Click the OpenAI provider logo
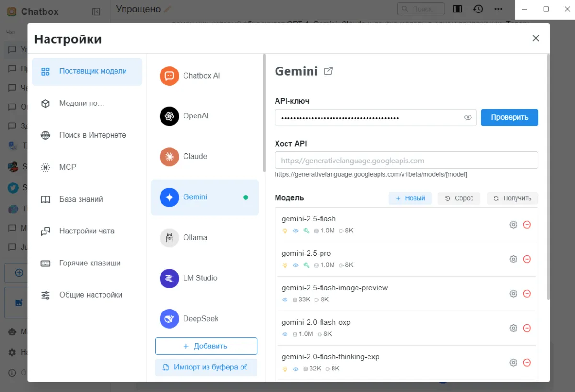575x392 pixels. (169, 116)
